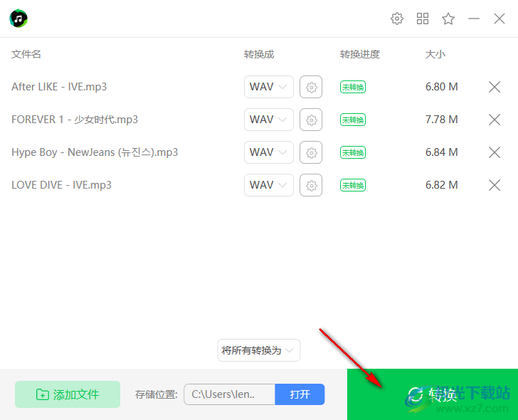518x420 pixels.
Task: Click size value 6.82 M
Action: point(442,185)
